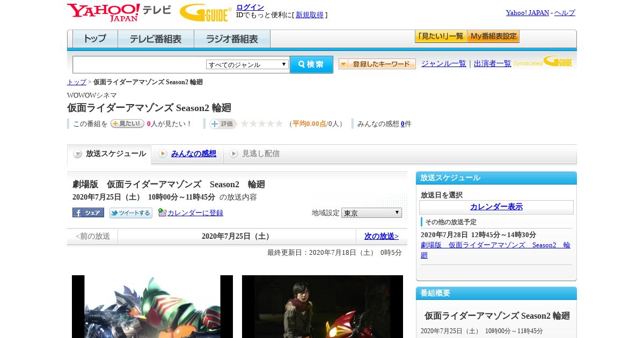Click the Yahoo! JAPAN テレビ logo
Viewport: 644px width, 338px height.
(x=119, y=12)
